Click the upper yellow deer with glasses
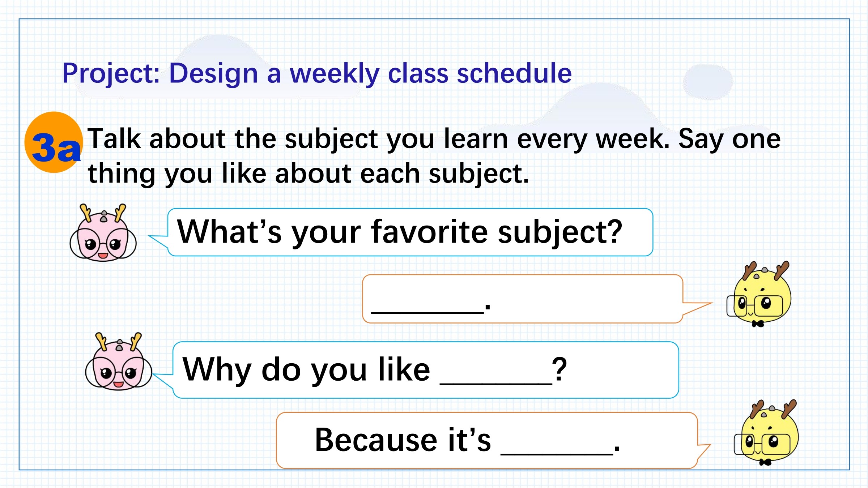Viewport: 868px width, 488px height. click(759, 294)
